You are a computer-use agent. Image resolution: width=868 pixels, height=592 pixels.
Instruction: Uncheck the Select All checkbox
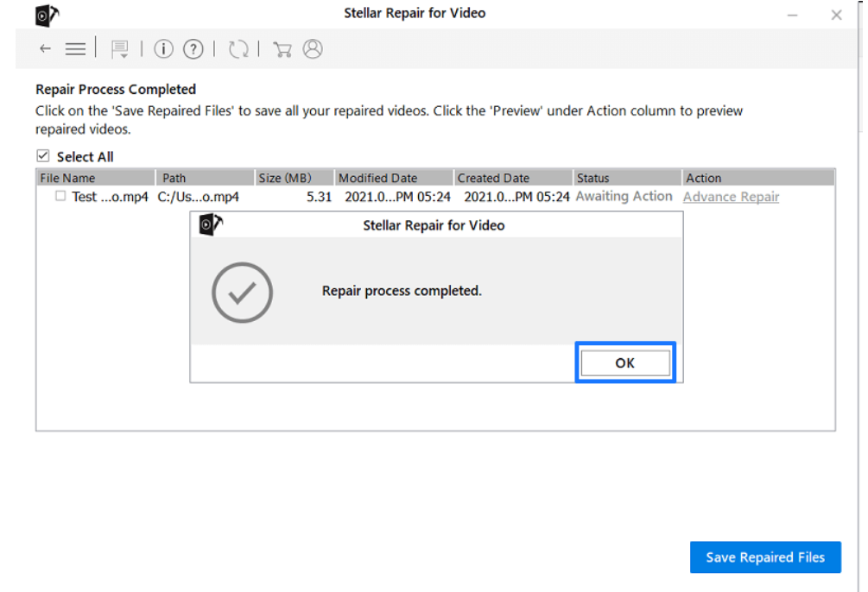coord(42,156)
